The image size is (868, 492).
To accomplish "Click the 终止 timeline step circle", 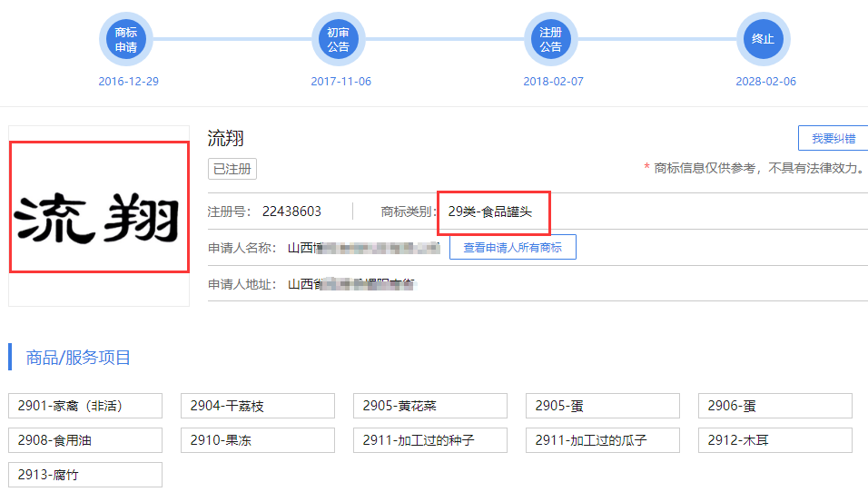I will click(763, 39).
